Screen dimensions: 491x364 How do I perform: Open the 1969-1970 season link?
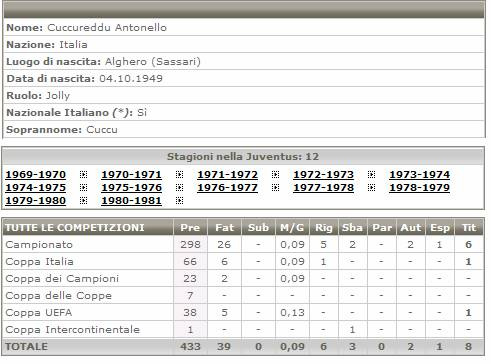[36, 175]
